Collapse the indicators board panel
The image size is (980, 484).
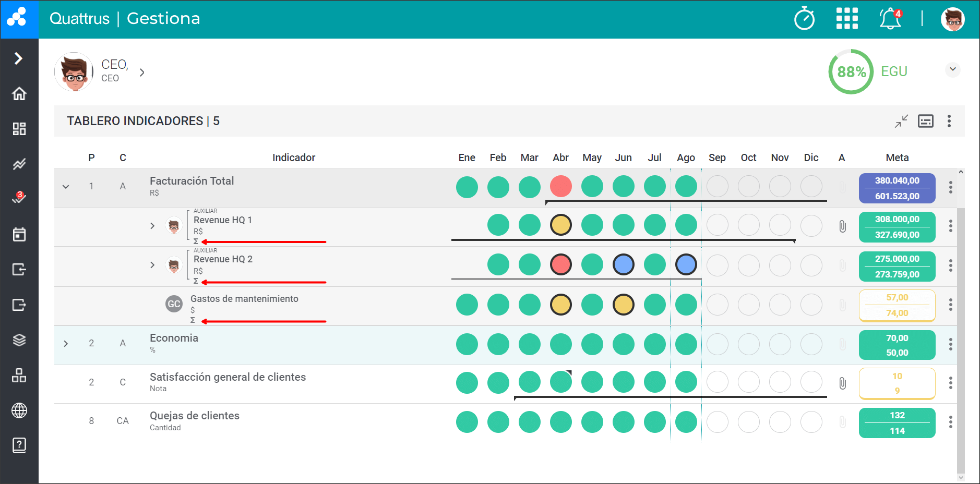coord(901,121)
